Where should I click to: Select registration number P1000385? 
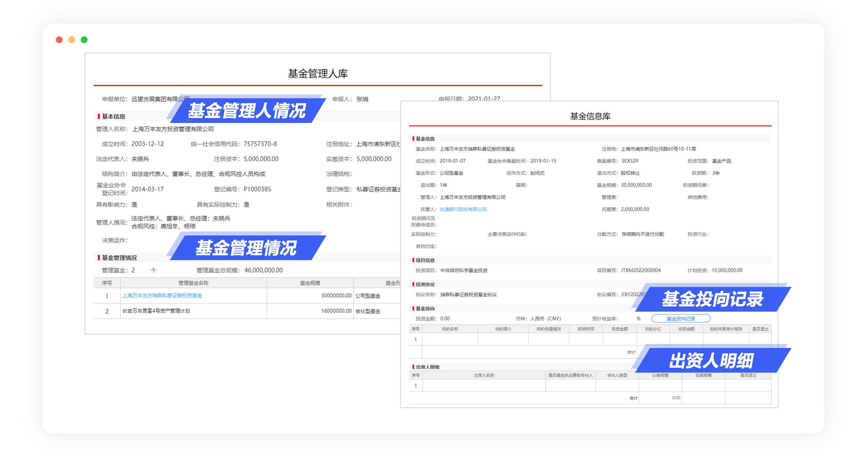tap(257, 189)
